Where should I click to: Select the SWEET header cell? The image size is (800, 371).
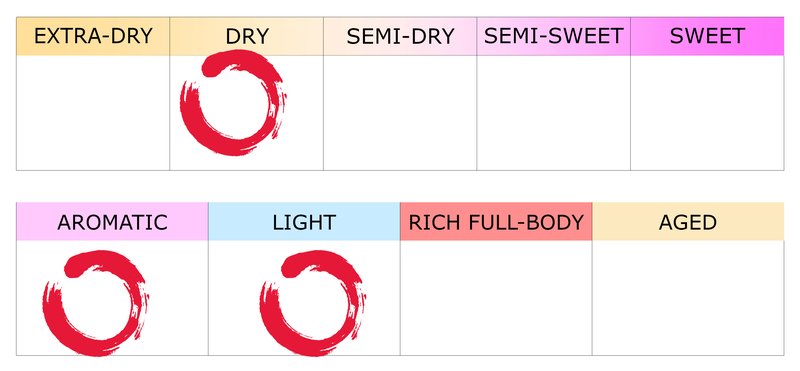pos(707,36)
